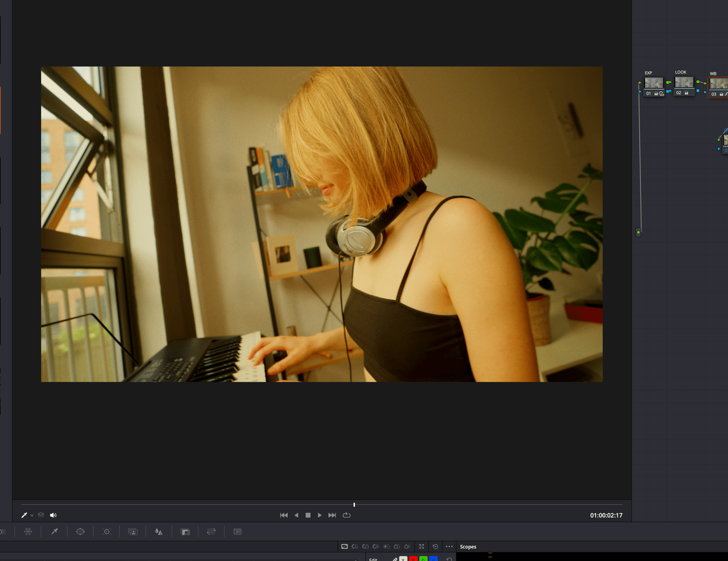Select the third curves mode icon
Viewport: 728px width, 561px height.
tap(365, 546)
